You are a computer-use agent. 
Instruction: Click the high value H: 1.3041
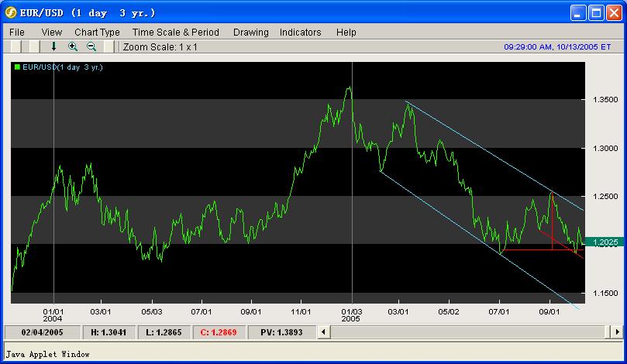coord(109,332)
